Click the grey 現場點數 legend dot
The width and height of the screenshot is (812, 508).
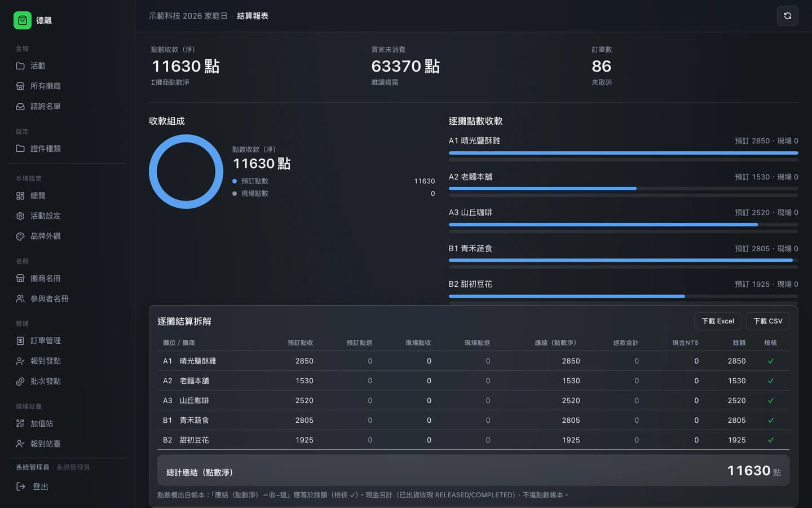point(235,194)
